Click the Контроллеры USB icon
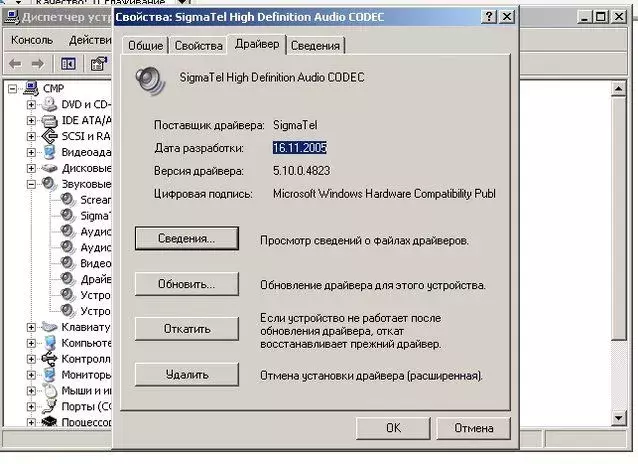The image size is (638, 464). pyautogui.click(x=49, y=359)
